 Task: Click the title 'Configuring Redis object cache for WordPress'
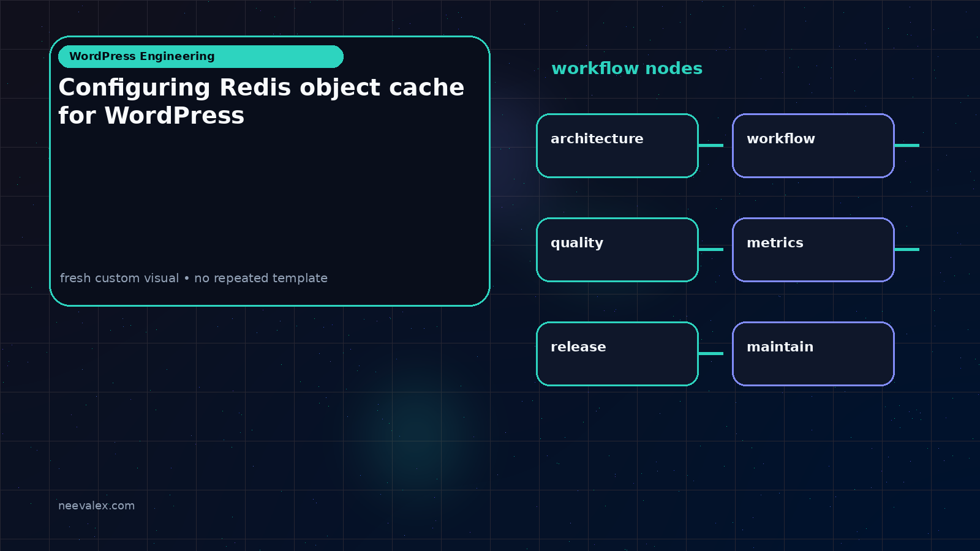pyautogui.click(x=262, y=101)
